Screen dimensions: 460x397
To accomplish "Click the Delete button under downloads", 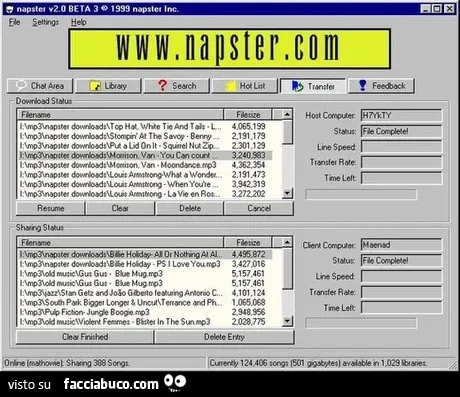I will coord(190,208).
